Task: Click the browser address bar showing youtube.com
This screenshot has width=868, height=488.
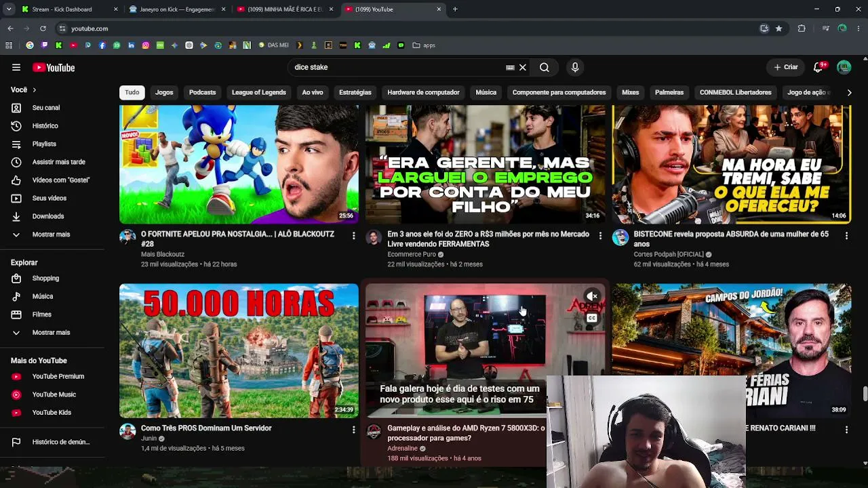Action: coord(407,28)
